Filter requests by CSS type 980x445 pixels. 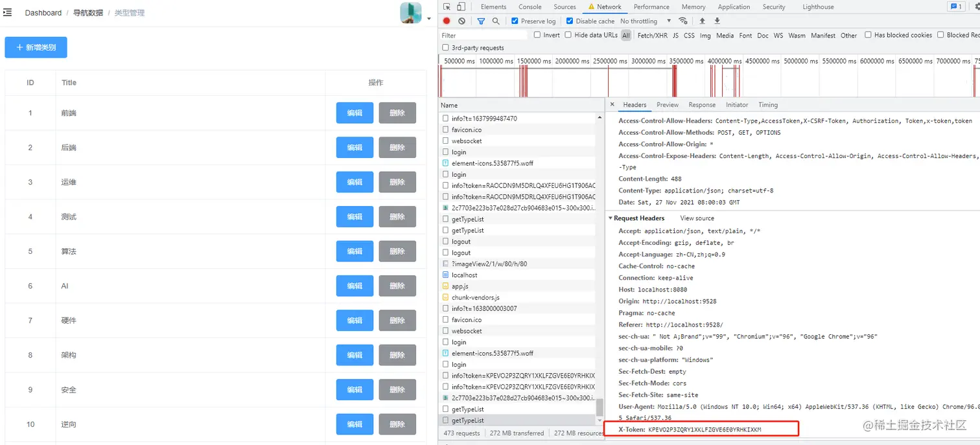coord(689,35)
